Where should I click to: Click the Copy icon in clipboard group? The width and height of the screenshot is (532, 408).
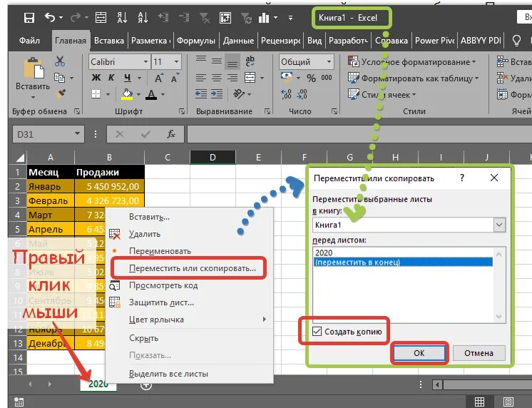(x=59, y=78)
